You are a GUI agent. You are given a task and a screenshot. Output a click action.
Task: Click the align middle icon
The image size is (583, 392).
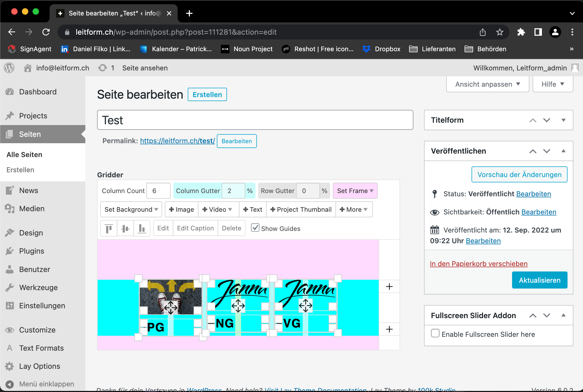(125, 228)
